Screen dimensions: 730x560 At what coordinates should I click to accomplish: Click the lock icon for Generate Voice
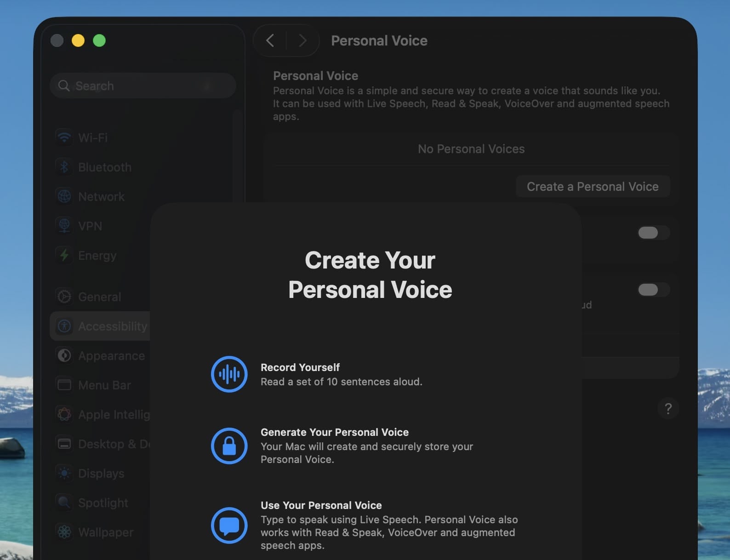tap(229, 446)
